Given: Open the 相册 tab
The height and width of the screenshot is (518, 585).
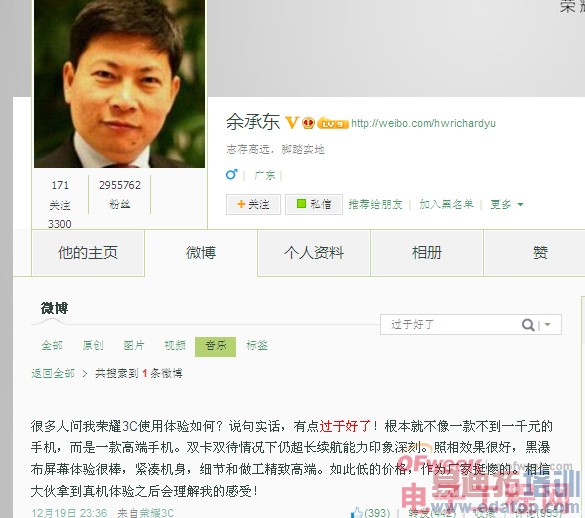Looking at the screenshot, I should pos(427,253).
